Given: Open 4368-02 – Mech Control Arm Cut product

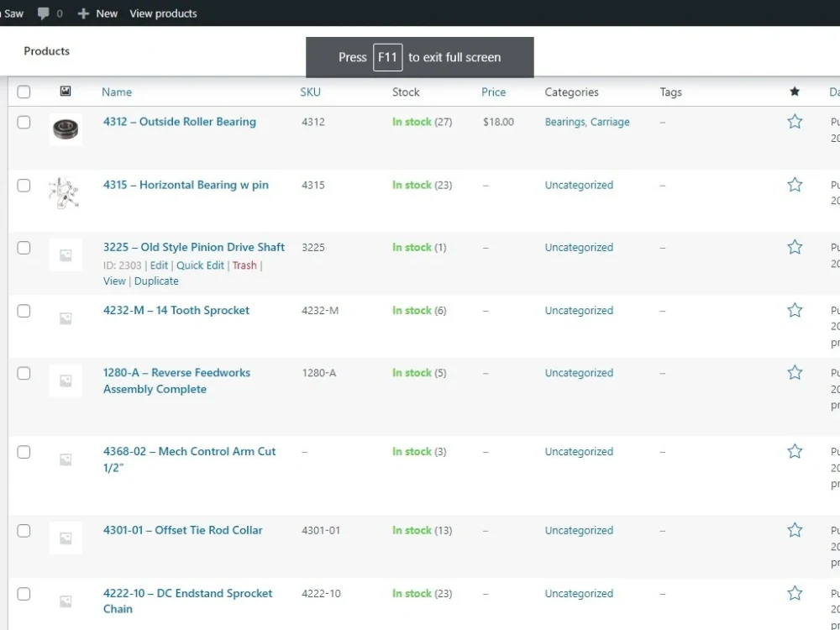Looking at the screenshot, I should [189, 459].
